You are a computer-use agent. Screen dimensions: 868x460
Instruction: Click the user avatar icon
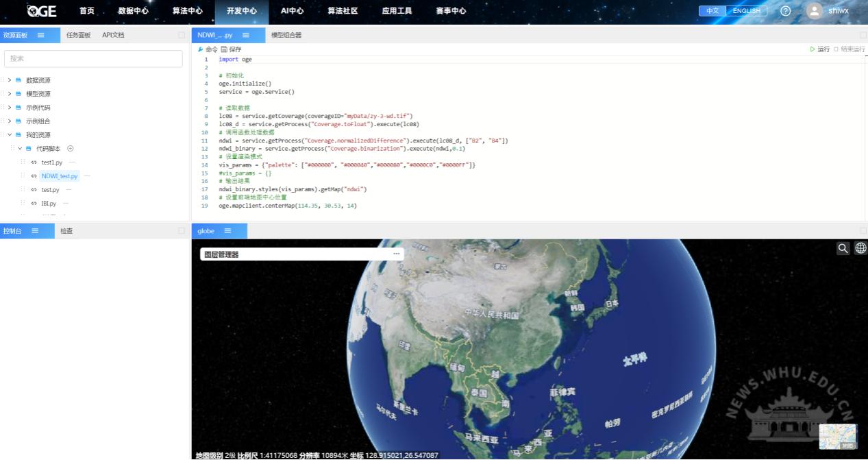click(814, 11)
